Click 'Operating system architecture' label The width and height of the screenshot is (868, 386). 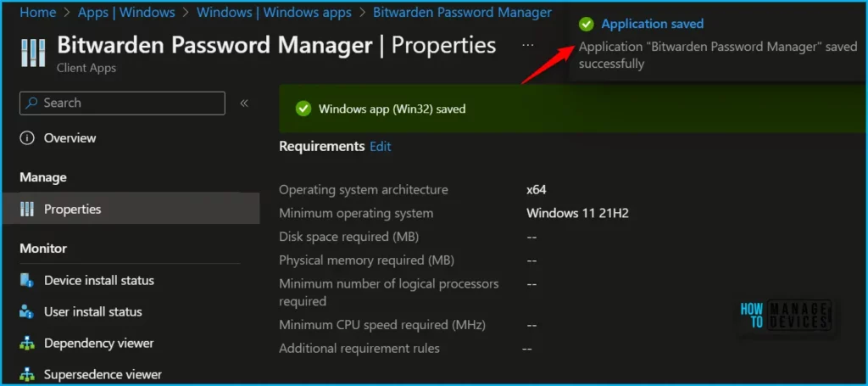(364, 190)
